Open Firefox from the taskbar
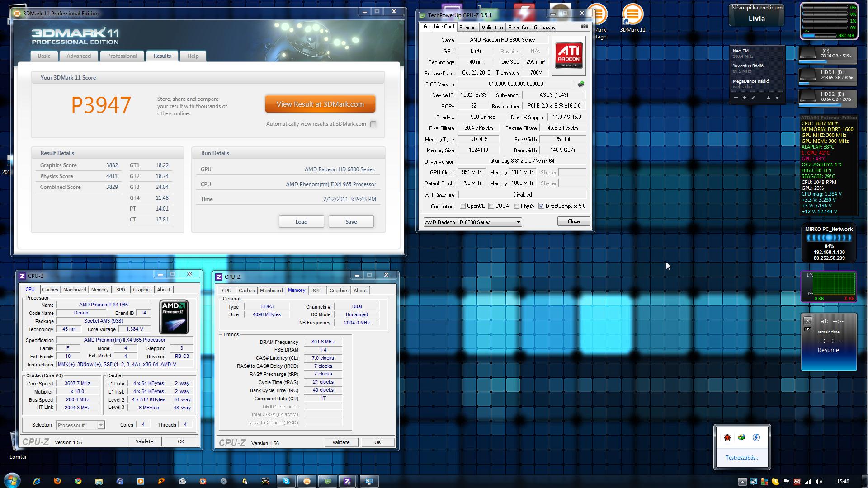The width and height of the screenshot is (868, 488). pyautogui.click(x=57, y=481)
